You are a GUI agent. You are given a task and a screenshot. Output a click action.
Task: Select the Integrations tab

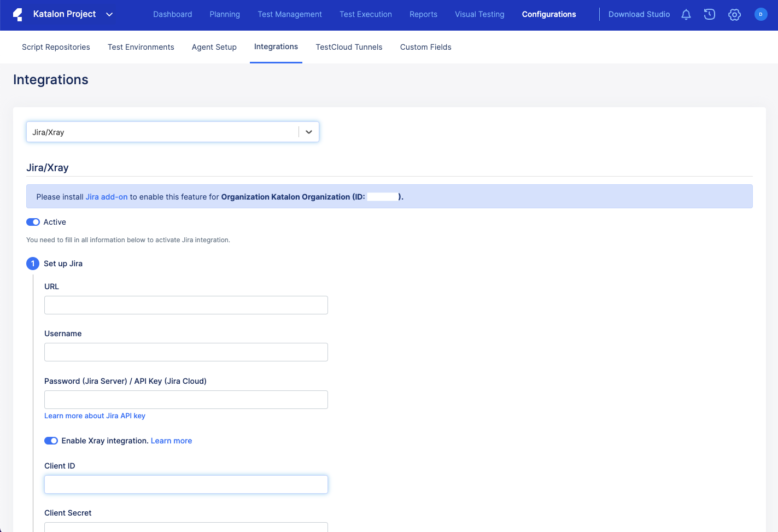pos(276,46)
